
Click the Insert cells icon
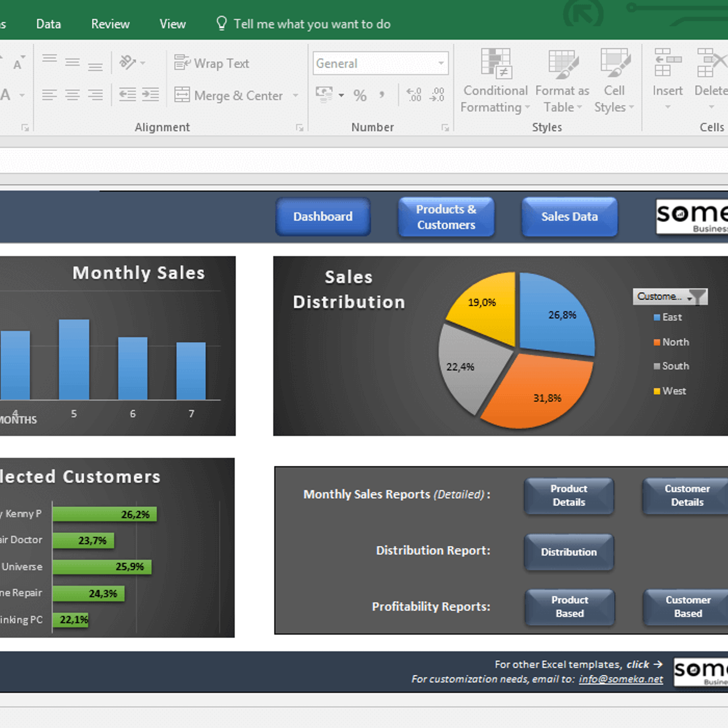[x=667, y=63]
